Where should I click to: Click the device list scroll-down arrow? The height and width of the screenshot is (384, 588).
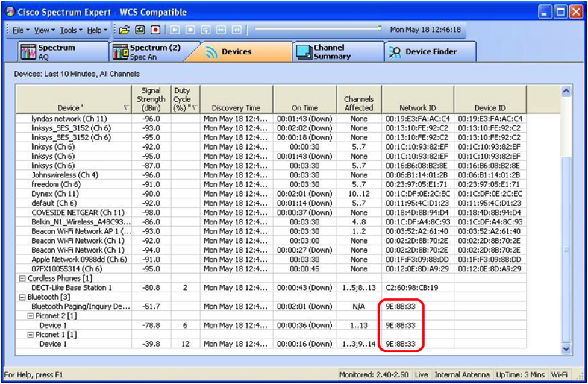click(566, 350)
